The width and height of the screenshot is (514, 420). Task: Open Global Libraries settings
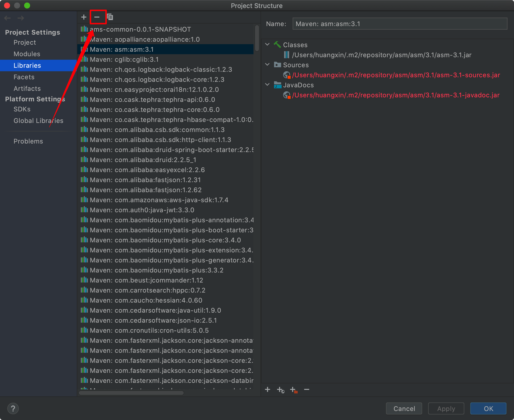(38, 121)
